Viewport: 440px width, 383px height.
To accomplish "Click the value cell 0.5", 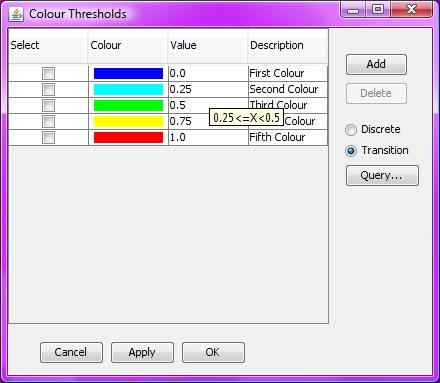I will (x=208, y=105).
